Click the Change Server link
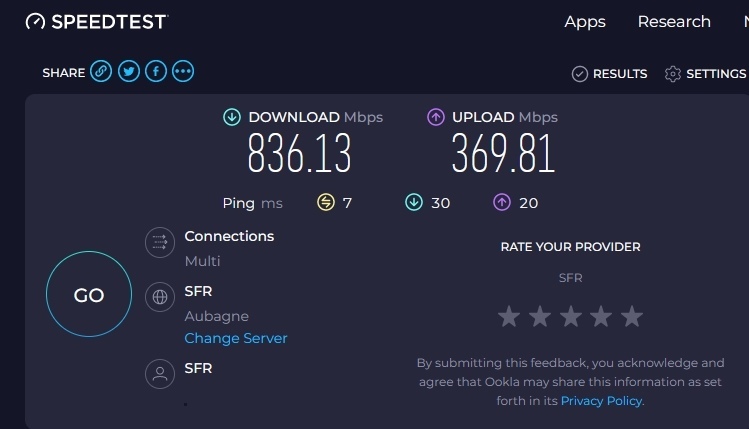 coord(236,338)
